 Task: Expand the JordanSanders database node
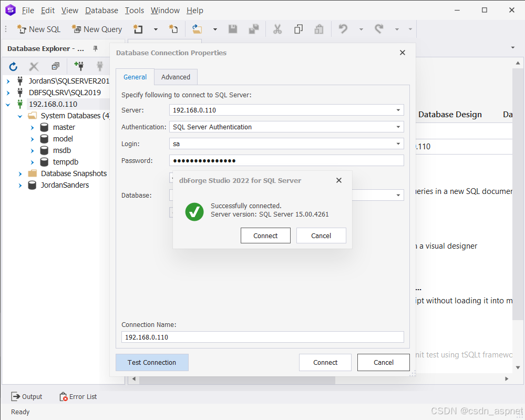pyautogui.click(x=20, y=185)
